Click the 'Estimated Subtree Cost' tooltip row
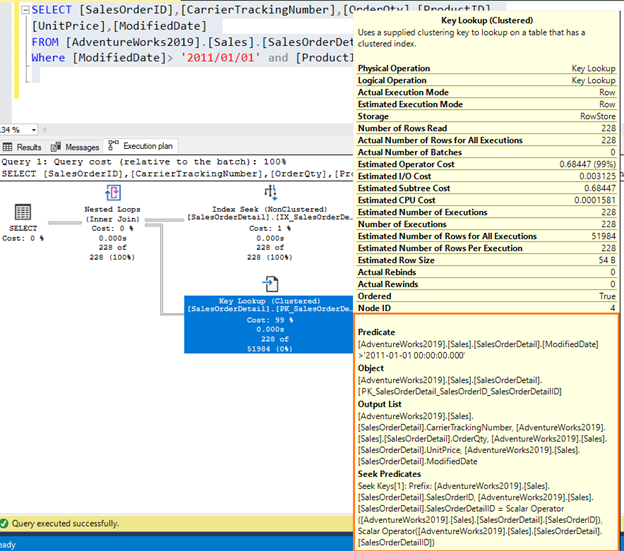Image resolution: width=624 pixels, height=551 pixels. click(x=486, y=188)
